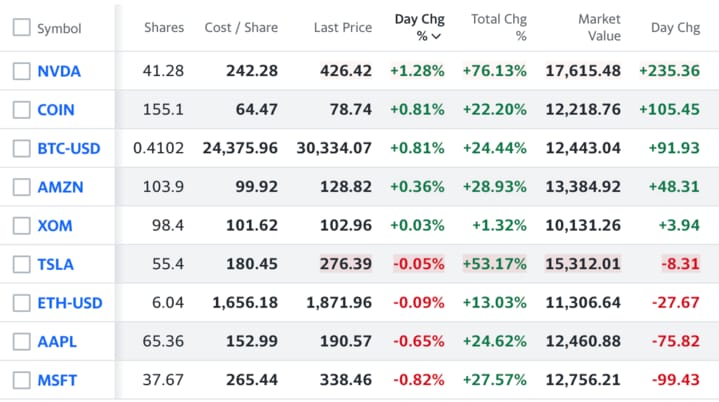Select the COIN row checkbox
719x402 pixels.
pos(21,110)
